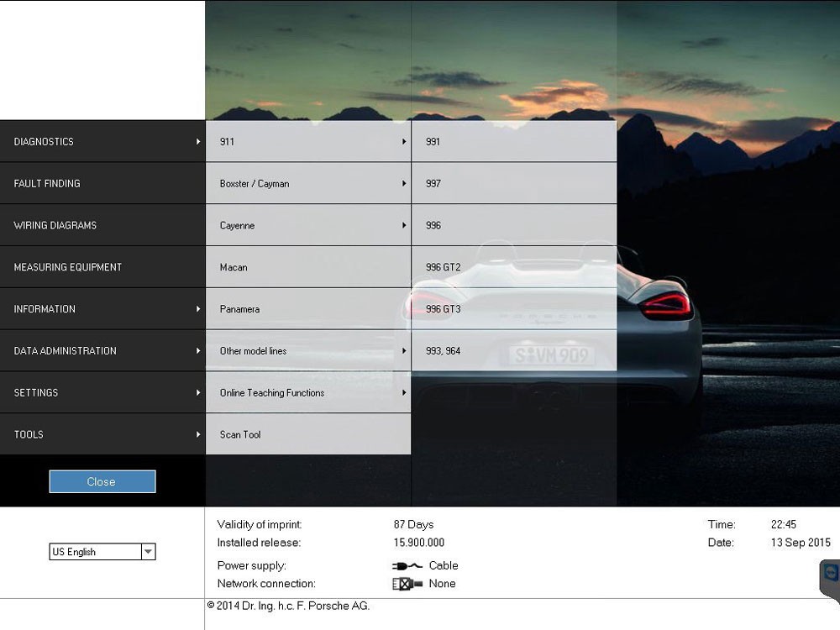Image resolution: width=840 pixels, height=630 pixels.
Task: Open the Settings menu entry
Action: click(102, 393)
